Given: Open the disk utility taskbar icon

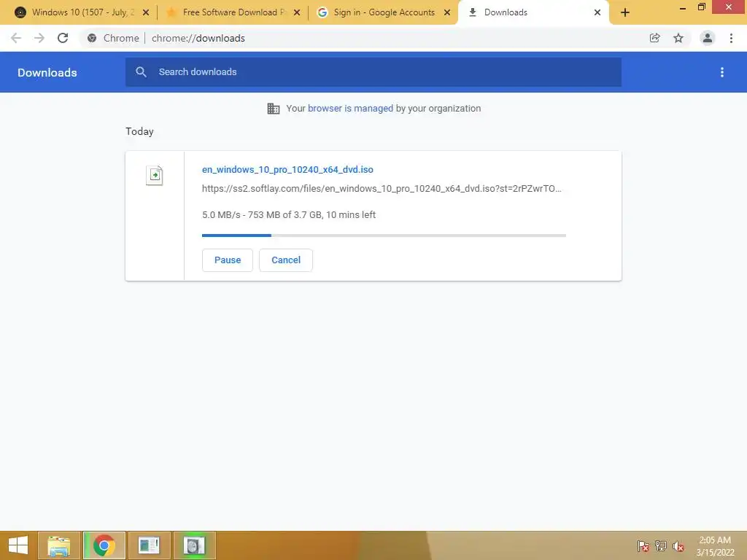Looking at the screenshot, I should (x=194, y=545).
